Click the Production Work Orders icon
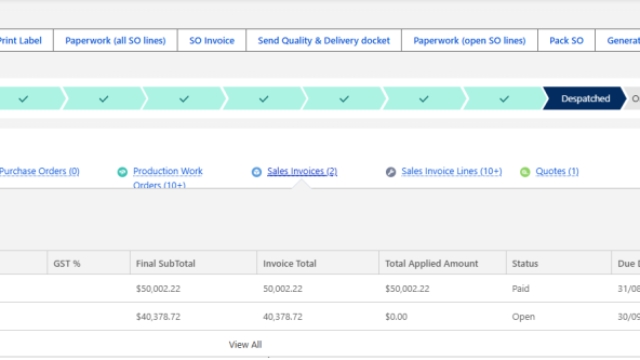The image size is (640, 360). coord(122,172)
